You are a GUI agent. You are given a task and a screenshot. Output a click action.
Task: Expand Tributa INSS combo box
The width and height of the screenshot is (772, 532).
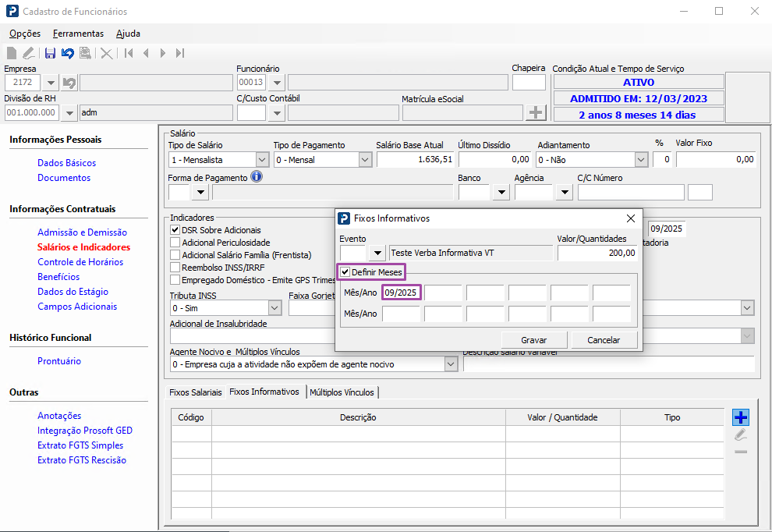(274, 308)
